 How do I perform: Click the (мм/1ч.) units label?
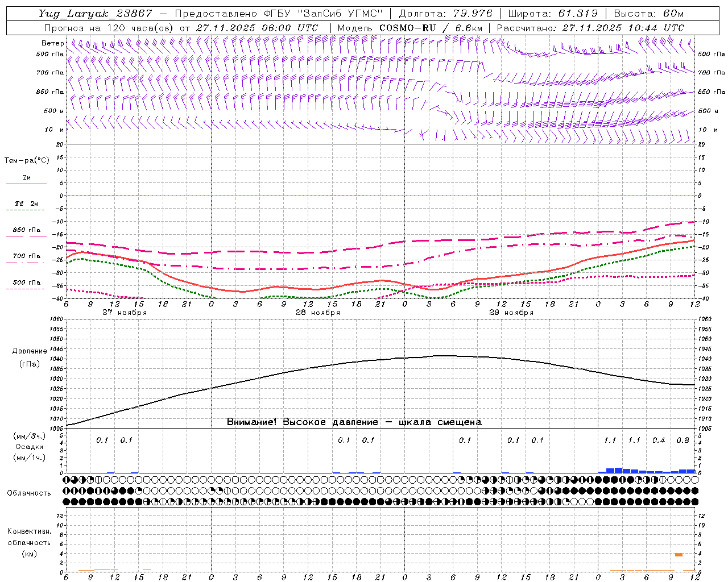(30, 458)
